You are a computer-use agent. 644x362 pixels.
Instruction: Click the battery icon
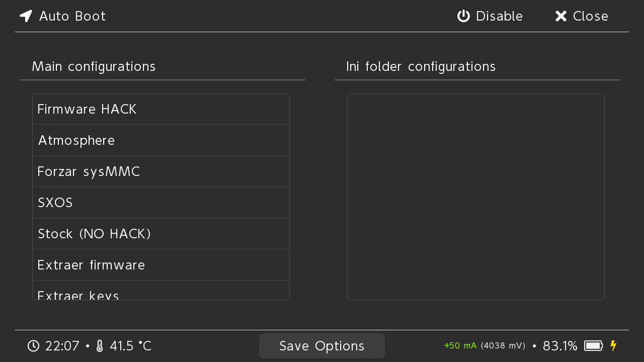tap(594, 346)
